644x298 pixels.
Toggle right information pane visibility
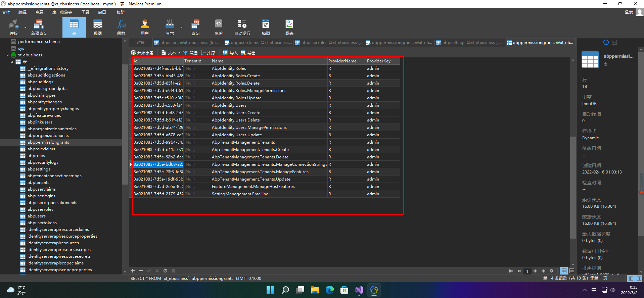(x=639, y=278)
